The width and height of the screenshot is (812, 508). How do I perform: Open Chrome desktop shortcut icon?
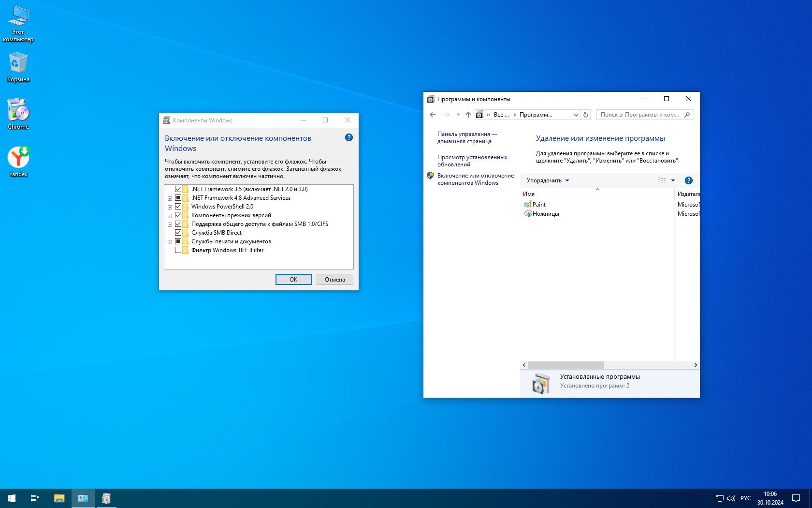[18, 111]
